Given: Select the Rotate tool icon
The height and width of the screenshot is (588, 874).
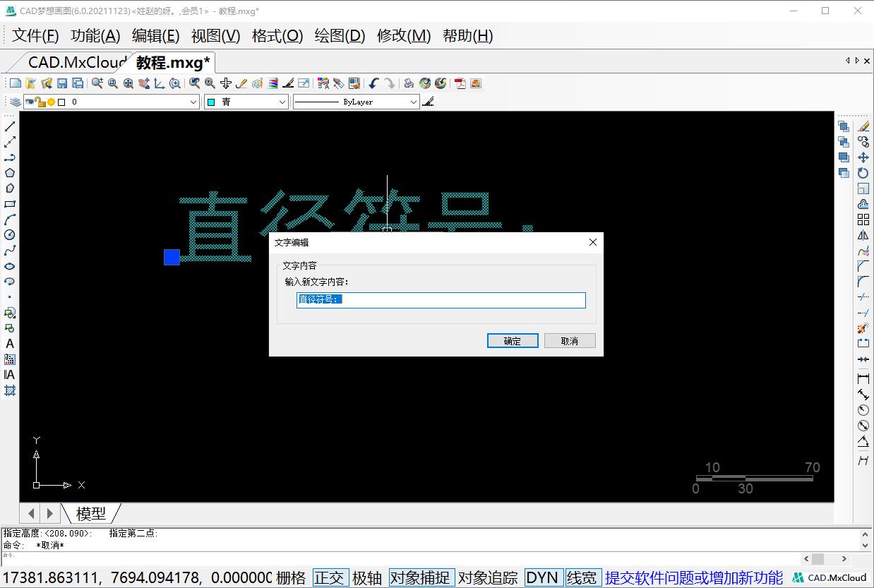Looking at the screenshot, I should [x=863, y=173].
